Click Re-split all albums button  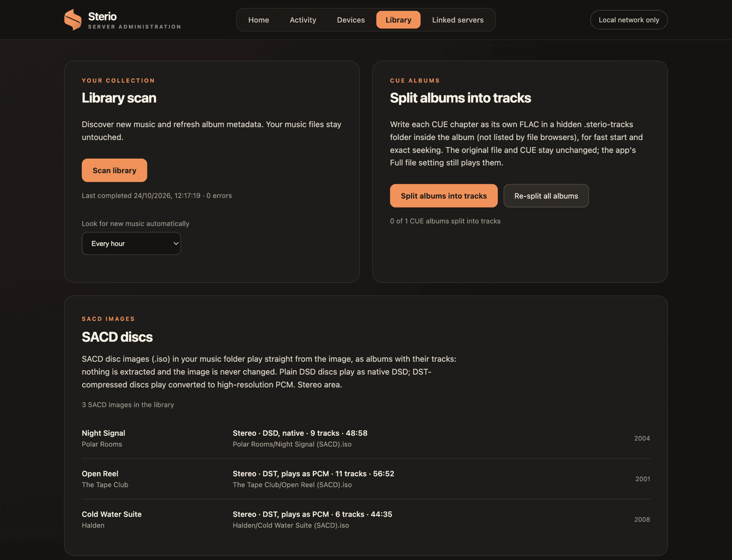546,196
